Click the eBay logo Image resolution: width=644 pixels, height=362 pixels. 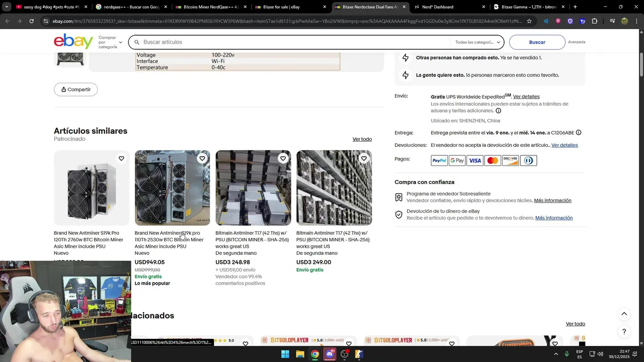[73, 41]
